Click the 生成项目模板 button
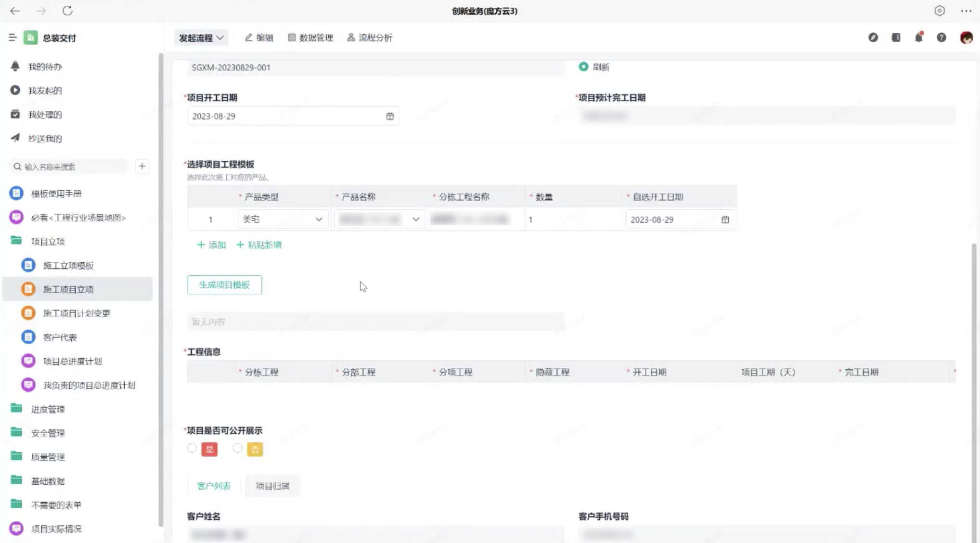980x543 pixels. (224, 285)
